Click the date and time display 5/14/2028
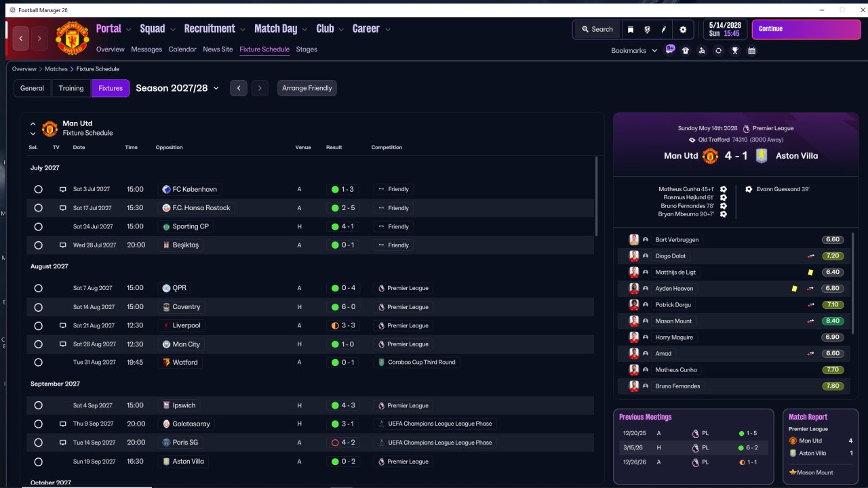The width and height of the screenshot is (868, 488). [x=725, y=29]
